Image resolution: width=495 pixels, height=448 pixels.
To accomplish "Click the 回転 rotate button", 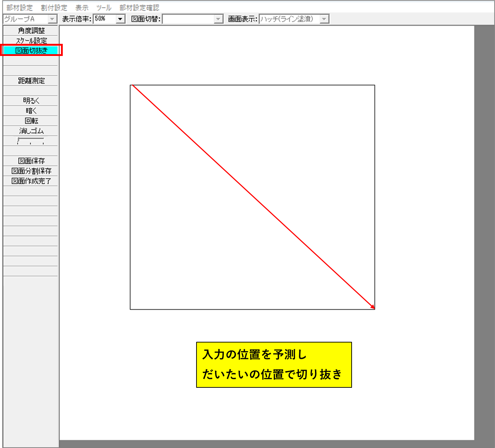I will pos(31,121).
